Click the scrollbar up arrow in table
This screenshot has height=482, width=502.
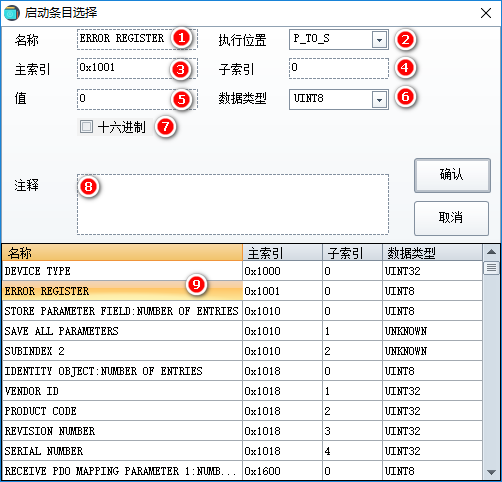point(491,252)
